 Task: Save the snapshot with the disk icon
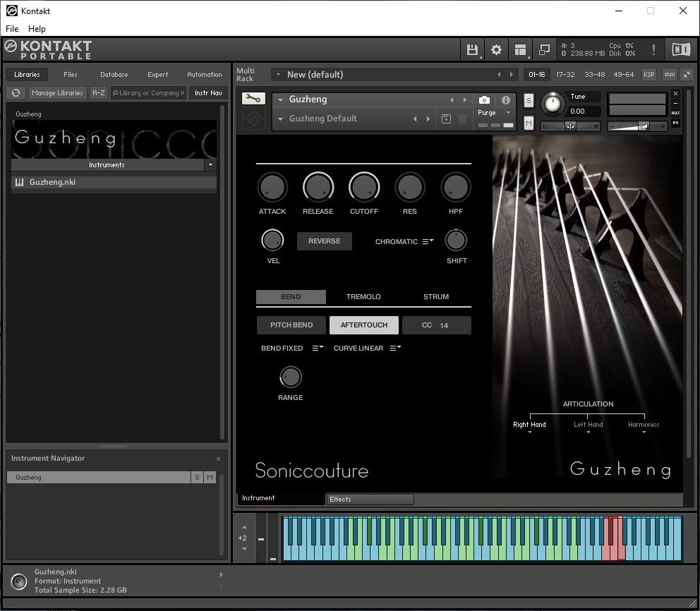446,119
